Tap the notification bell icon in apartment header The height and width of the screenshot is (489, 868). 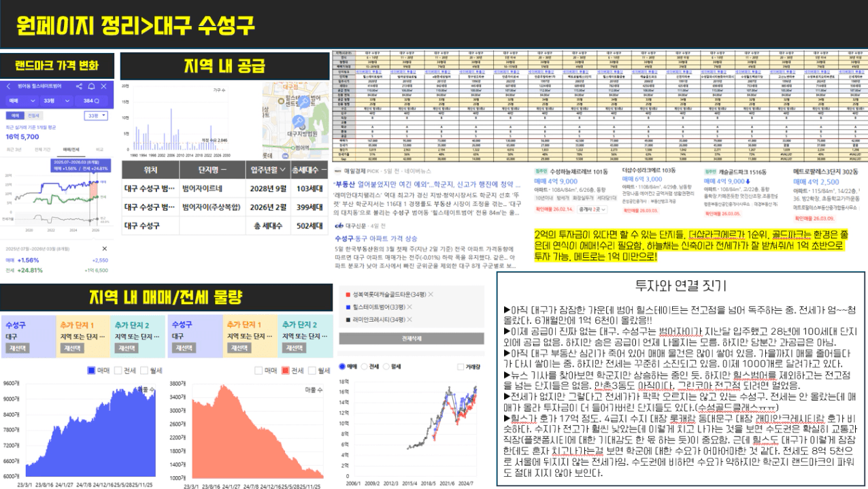tap(91, 86)
